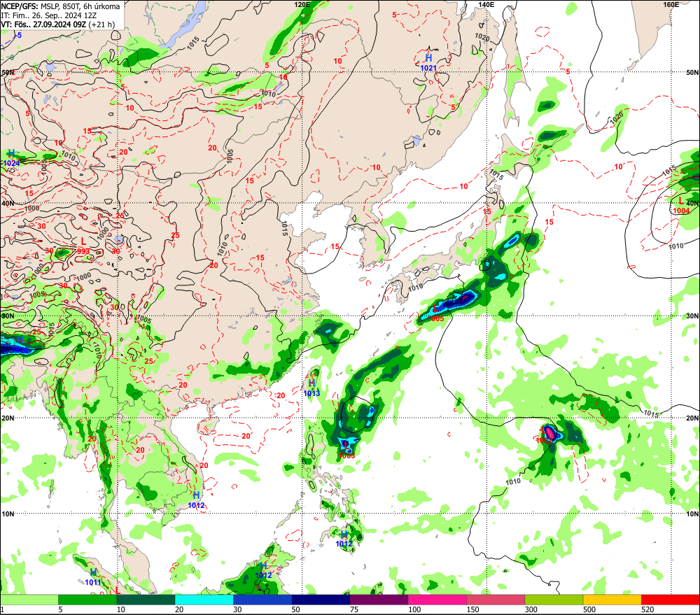Click the '520' legend scale value

pyautogui.click(x=647, y=609)
